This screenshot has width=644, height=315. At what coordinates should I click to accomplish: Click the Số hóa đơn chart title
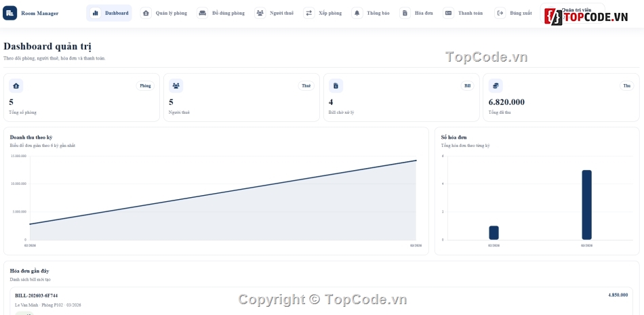coord(454,137)
